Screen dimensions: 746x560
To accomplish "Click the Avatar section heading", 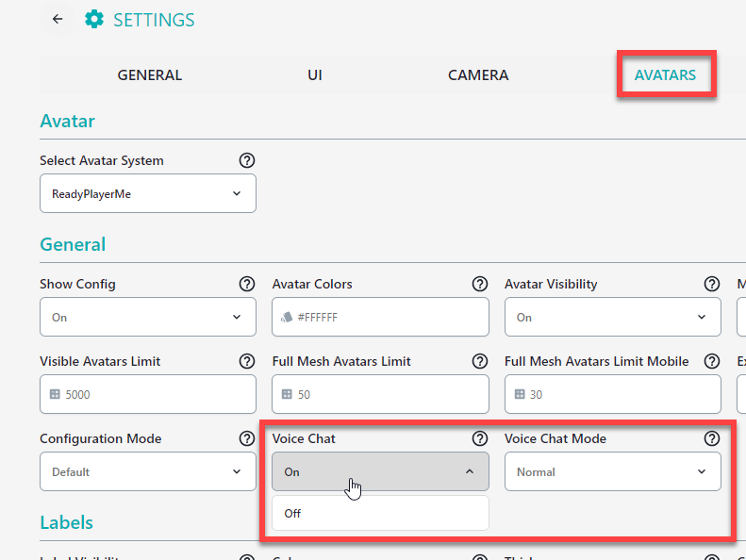I will coord(67,121).
